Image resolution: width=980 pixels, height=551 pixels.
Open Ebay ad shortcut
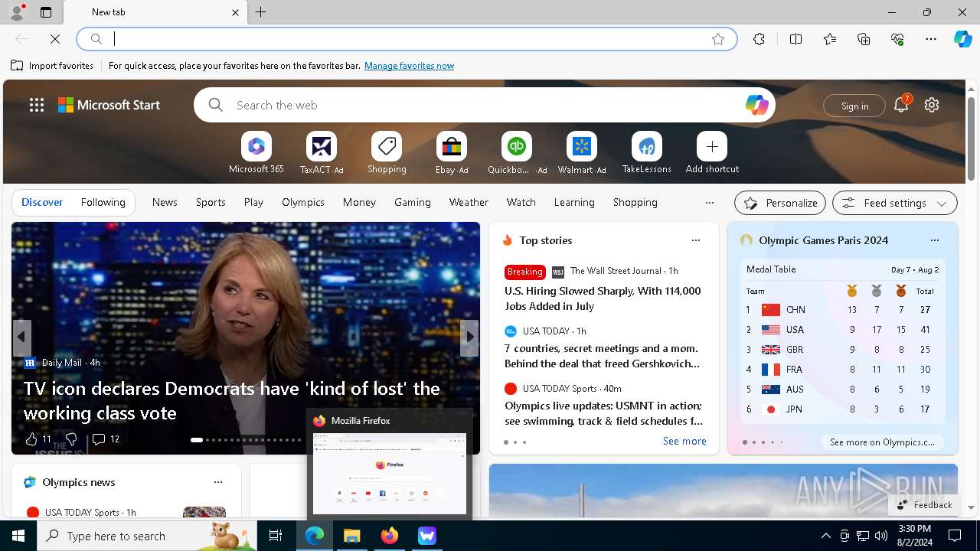[452, 153]
